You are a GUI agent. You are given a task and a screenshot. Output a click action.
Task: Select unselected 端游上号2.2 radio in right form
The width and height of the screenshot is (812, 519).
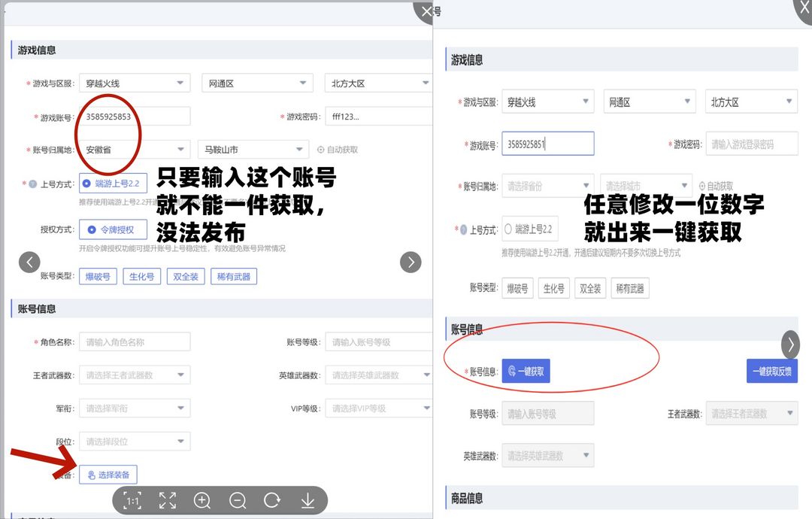tap(530, 229)
